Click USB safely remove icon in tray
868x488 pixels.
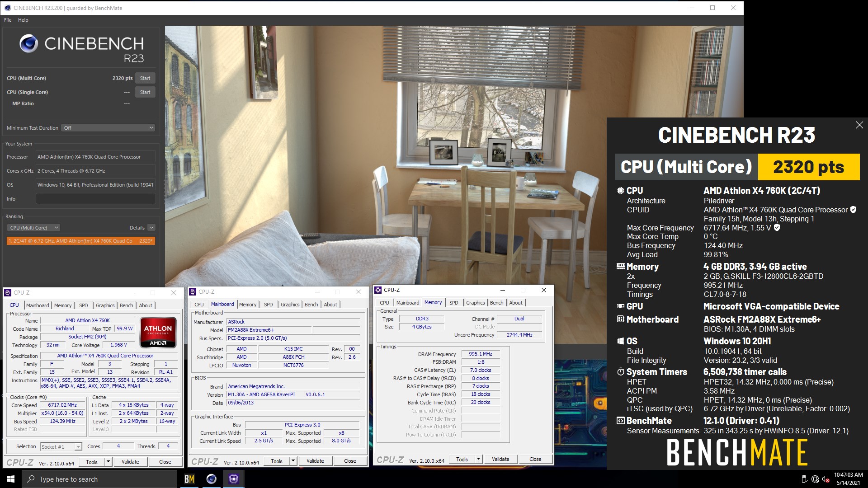click(804, 479)
